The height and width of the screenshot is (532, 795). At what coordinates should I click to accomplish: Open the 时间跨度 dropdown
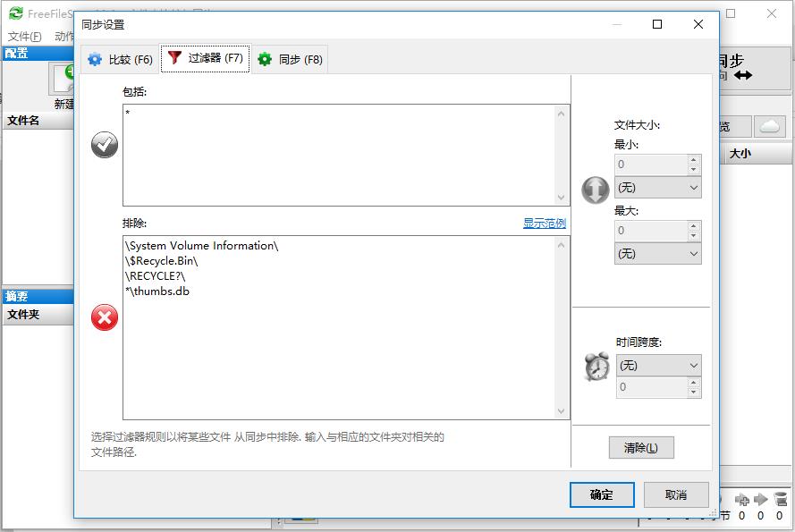click(658, 365)
